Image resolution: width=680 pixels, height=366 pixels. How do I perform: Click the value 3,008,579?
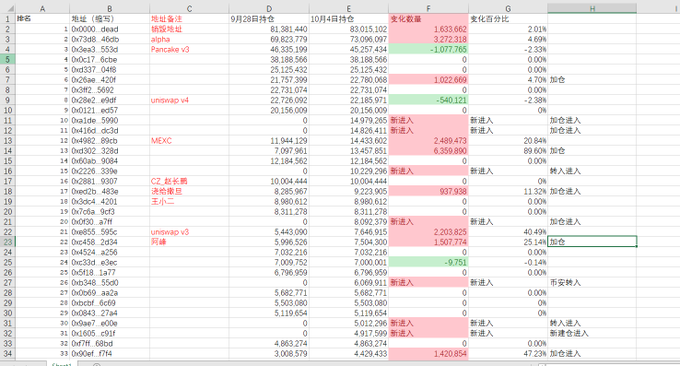coord(269,353)
